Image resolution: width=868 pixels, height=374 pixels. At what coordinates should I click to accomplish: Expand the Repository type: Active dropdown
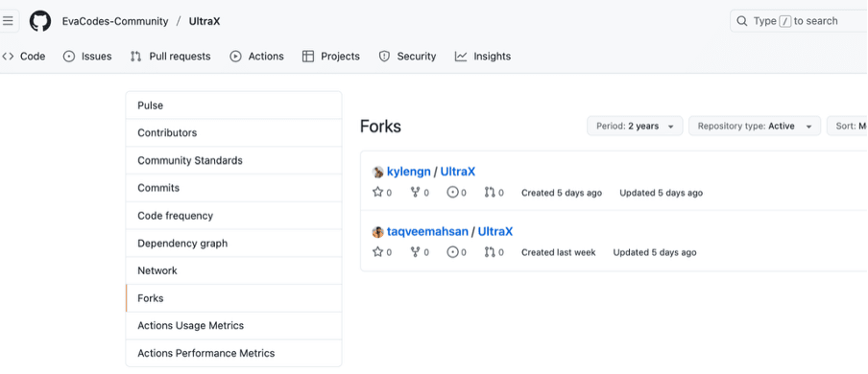tap(755, 127)
